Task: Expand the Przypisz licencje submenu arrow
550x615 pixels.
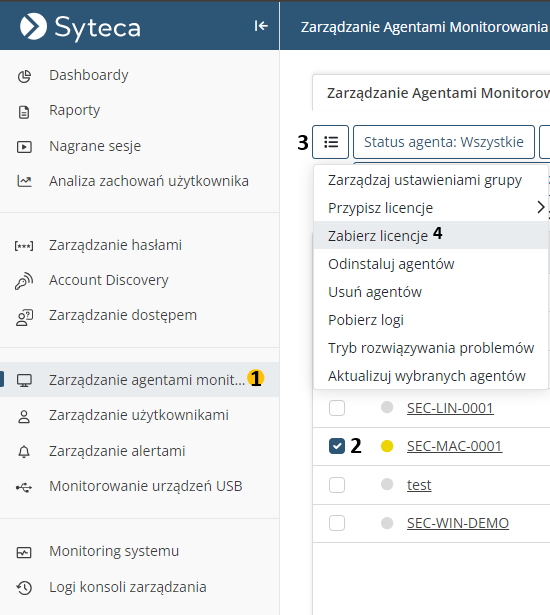Action: tap(541, 207)
